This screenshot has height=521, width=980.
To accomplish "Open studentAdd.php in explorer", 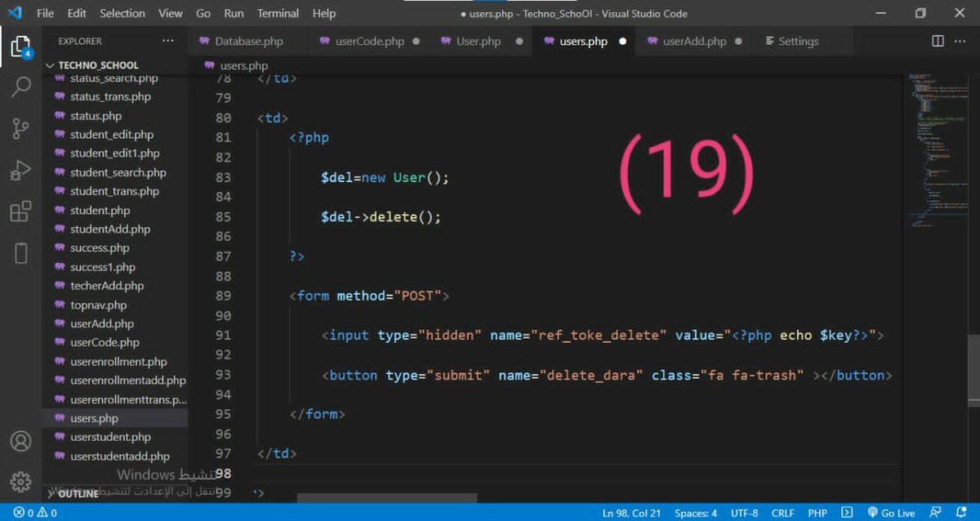I will pyautogui.click(x=110, y=229).
